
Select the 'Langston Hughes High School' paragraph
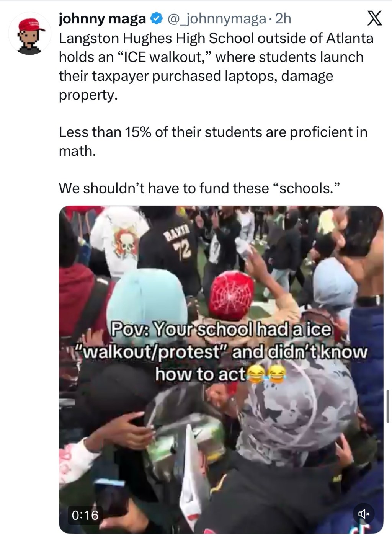216,67
